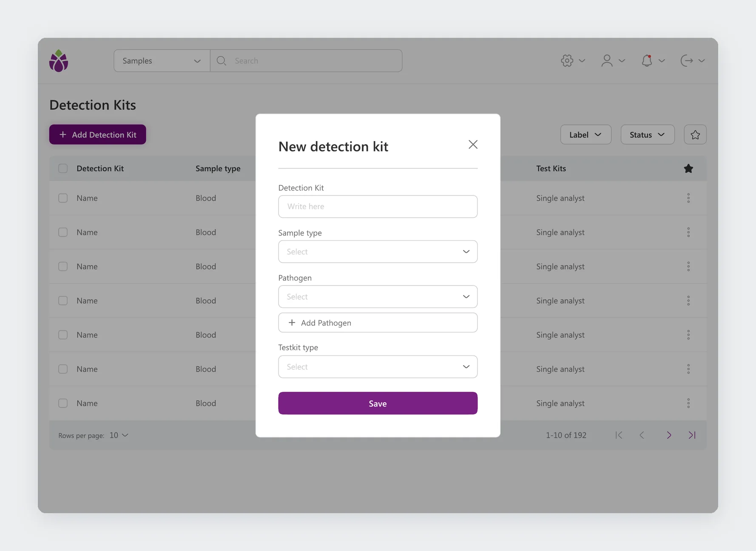
Task: Check the second row's checkbox
Action: point(63,232)
